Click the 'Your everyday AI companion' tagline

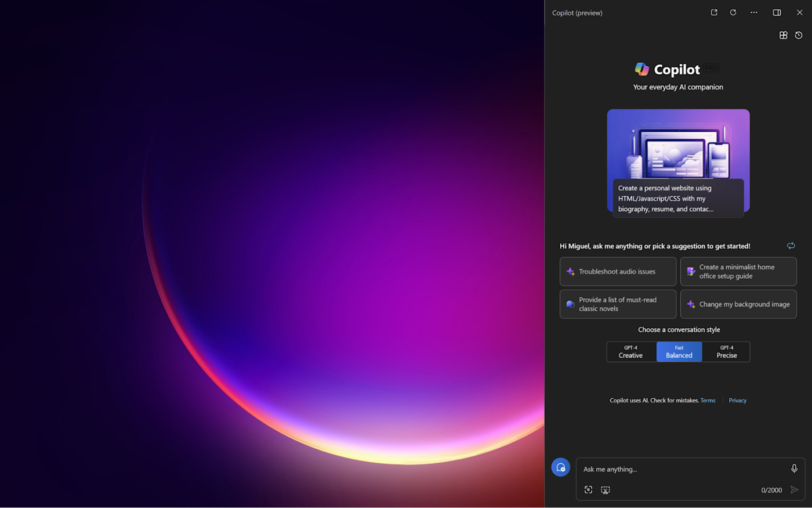[678, 87]
